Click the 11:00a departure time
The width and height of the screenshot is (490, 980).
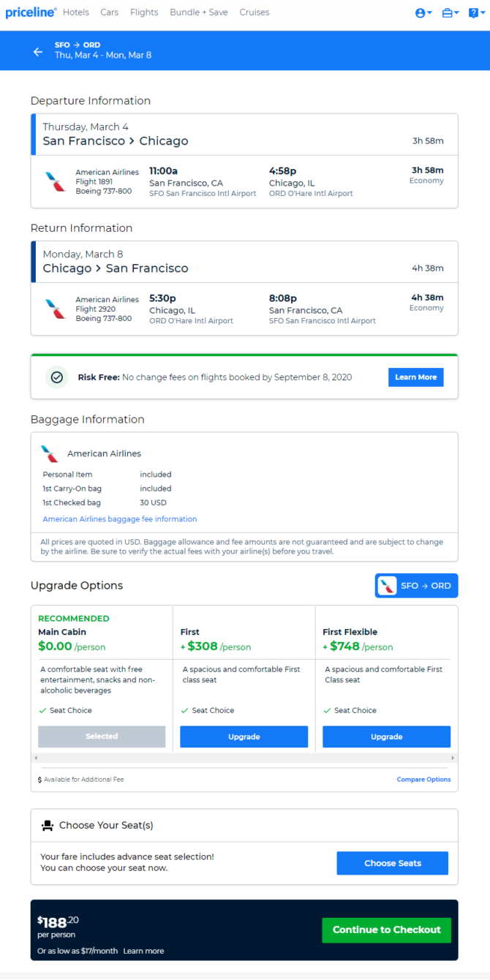pyautogui.click(x=165, y=170)
